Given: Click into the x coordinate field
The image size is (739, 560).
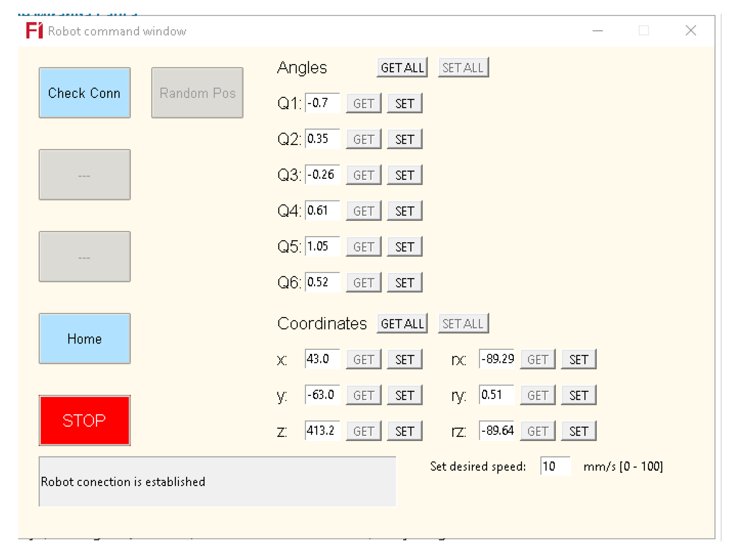Looking at the screenshot, I should point(322,359).
